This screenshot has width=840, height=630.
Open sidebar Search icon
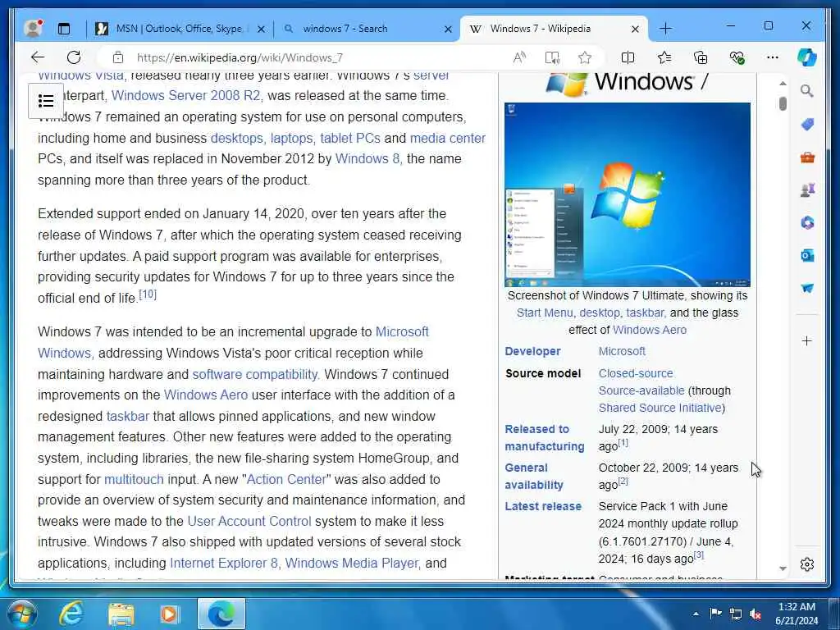807,91
